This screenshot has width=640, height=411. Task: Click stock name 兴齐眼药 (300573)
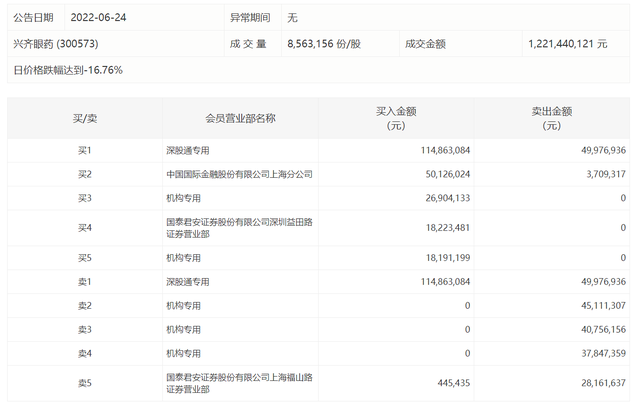(56, 44)
